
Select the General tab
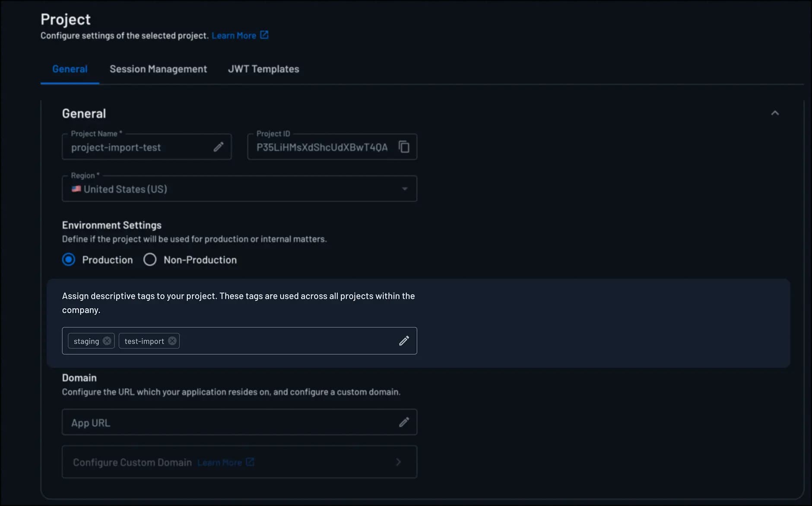coord(70,69)
